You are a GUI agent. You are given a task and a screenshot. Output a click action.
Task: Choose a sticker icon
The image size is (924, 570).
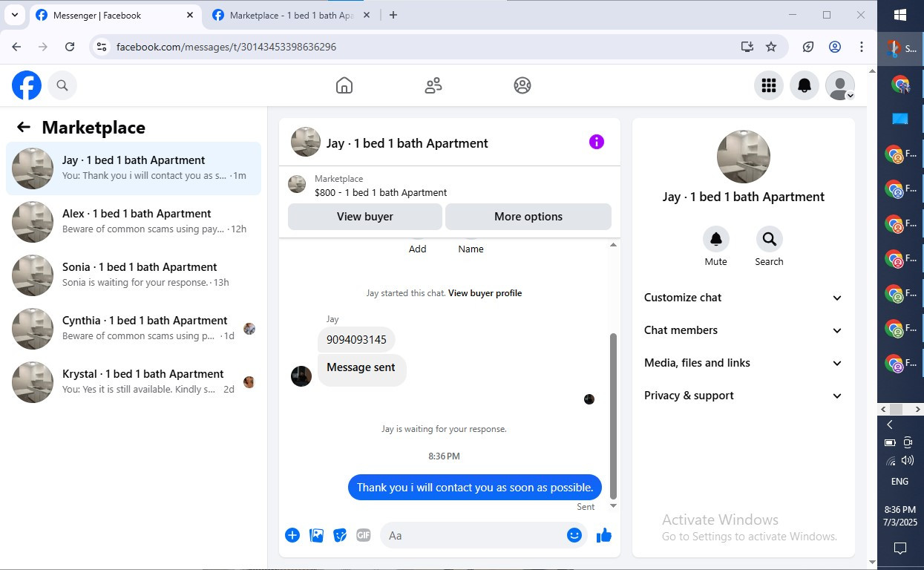[x=340, y=535]
